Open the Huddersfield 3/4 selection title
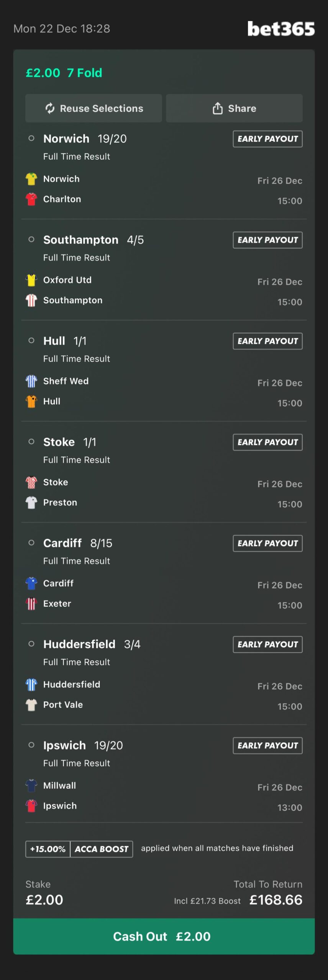The width and height of the screenshot is (328, 980). [92, 644]
